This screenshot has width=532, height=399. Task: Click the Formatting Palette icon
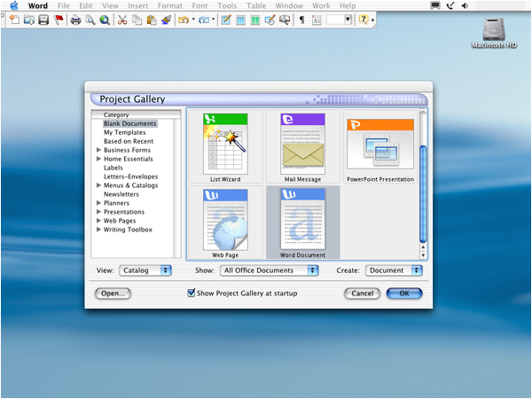pos(317,20)
